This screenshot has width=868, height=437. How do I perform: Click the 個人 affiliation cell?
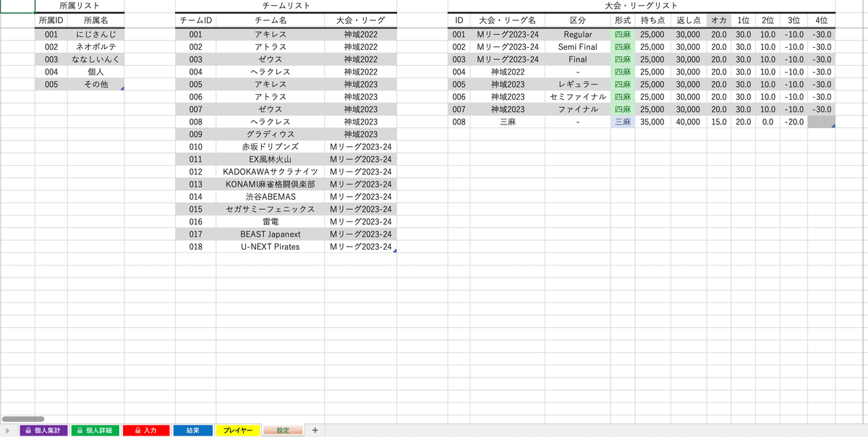coord(96,72)
